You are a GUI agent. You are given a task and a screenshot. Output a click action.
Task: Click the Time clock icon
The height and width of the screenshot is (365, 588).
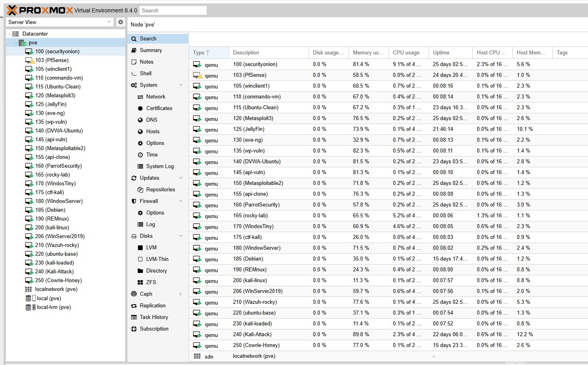pos(140,155)
